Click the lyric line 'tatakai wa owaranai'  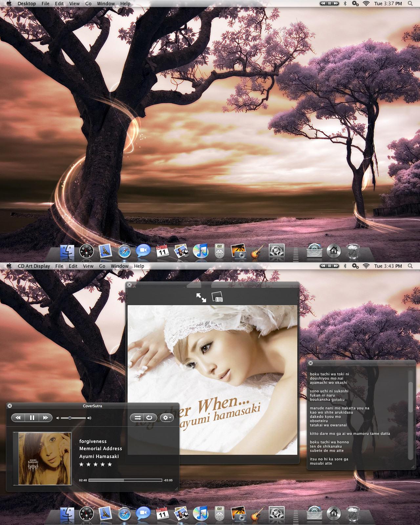click(328, 425)
